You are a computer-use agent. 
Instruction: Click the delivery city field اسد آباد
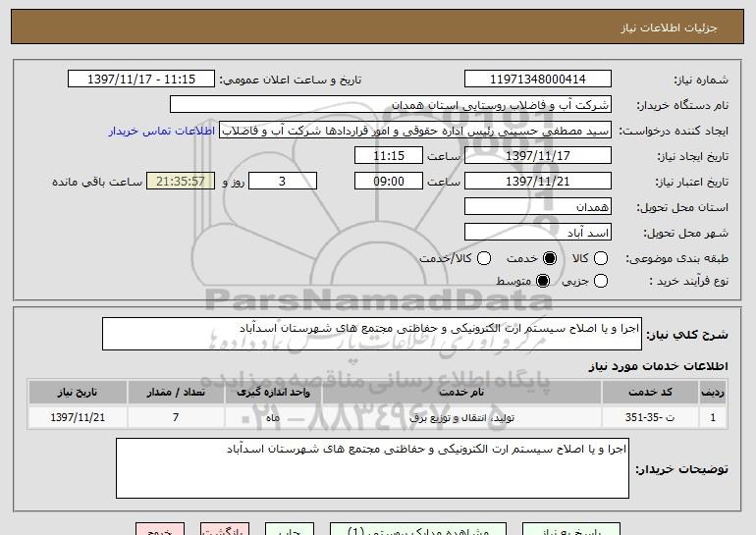538,233
